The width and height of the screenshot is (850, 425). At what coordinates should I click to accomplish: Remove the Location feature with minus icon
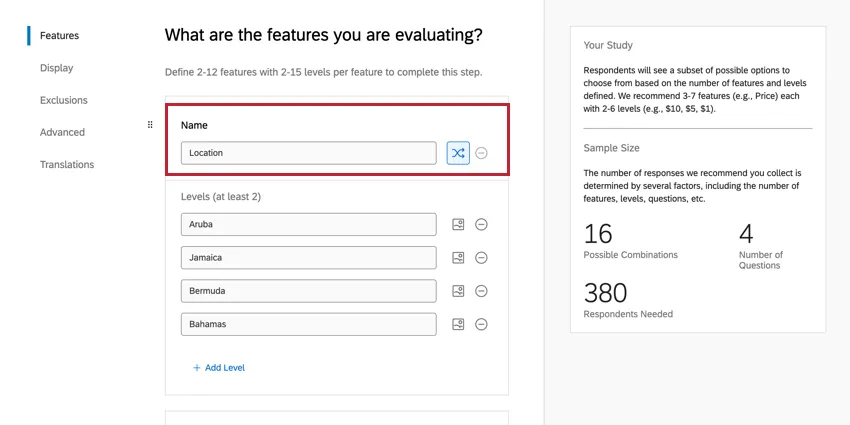pos(481,153)
